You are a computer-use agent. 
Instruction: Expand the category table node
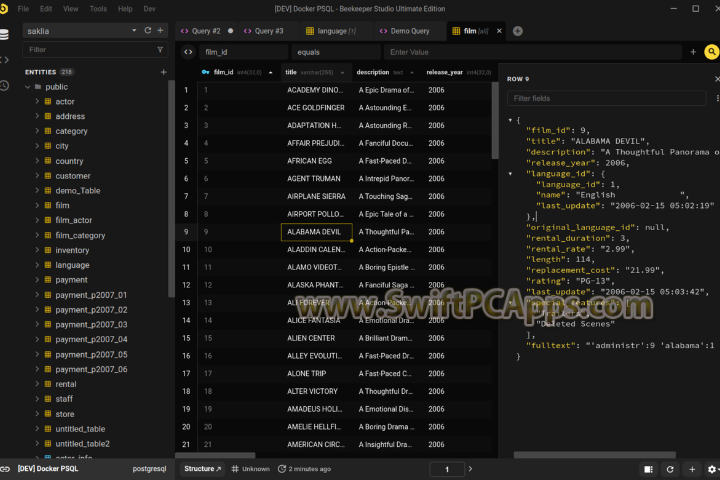point(37,131)
